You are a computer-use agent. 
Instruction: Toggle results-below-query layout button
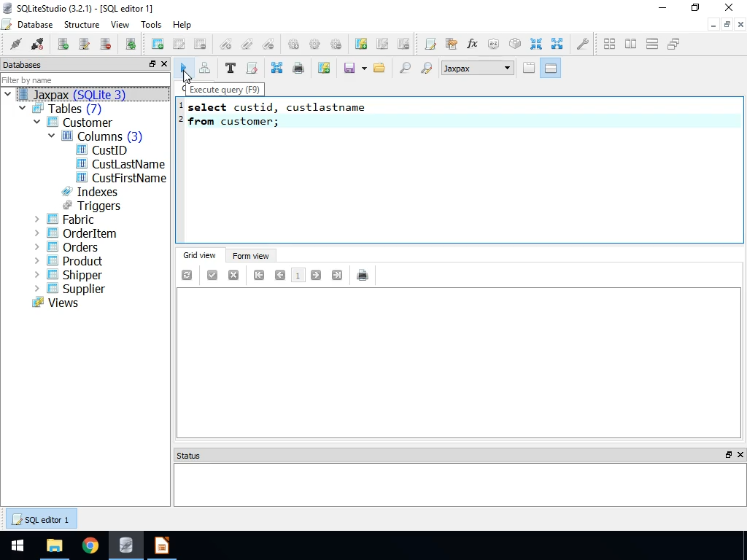click(x=551, y=68)
